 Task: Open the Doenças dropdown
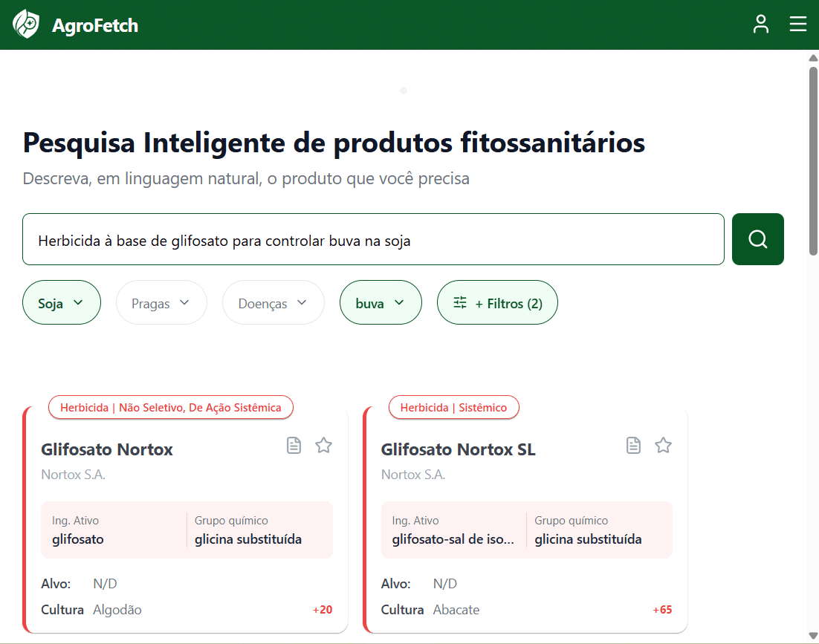pyautogui.click(x=273, y=302)
